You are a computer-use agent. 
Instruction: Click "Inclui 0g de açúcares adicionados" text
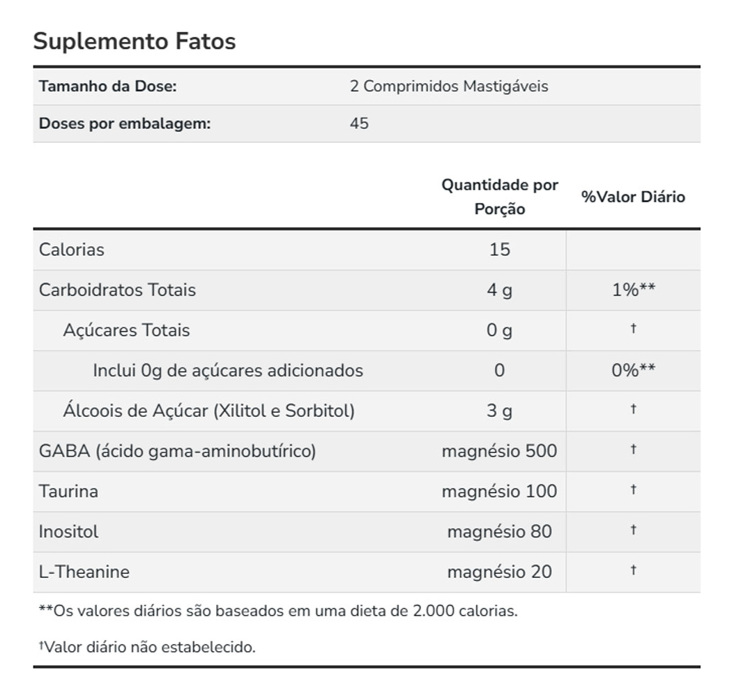pos(228,370)
